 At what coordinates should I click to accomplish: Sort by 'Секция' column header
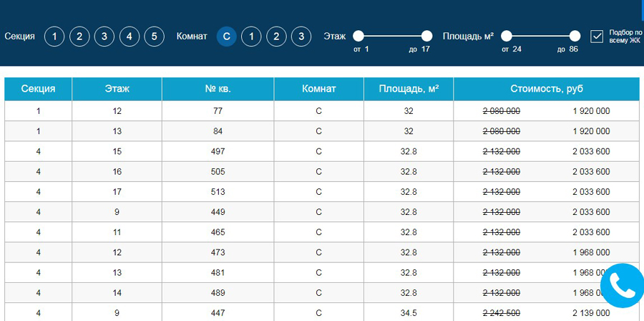(x=38, y=89)
